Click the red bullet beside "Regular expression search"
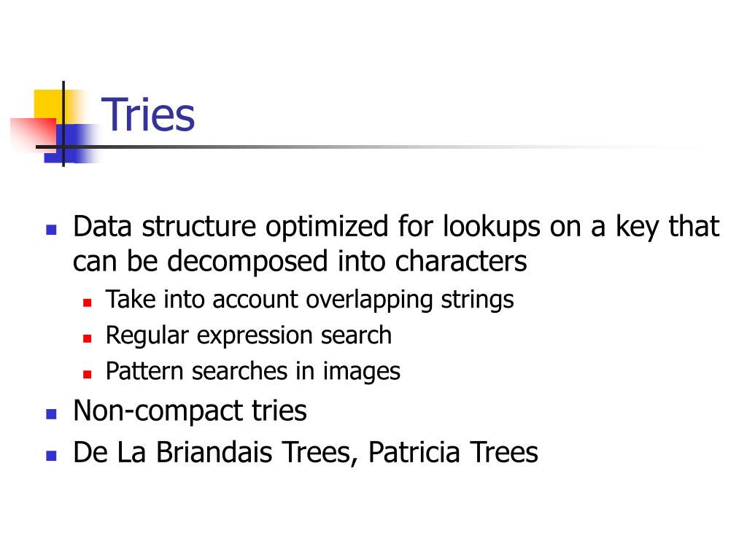The height and width of the screenshot is (560, 747). point(88,338)
